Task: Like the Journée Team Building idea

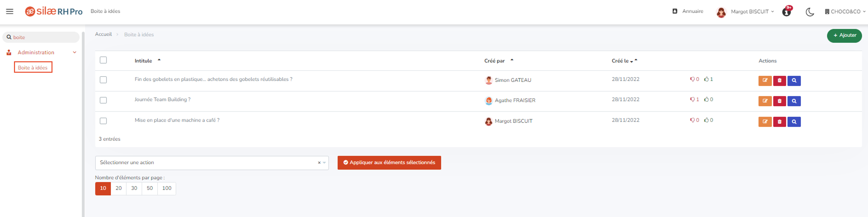Action: pos(708,100)
